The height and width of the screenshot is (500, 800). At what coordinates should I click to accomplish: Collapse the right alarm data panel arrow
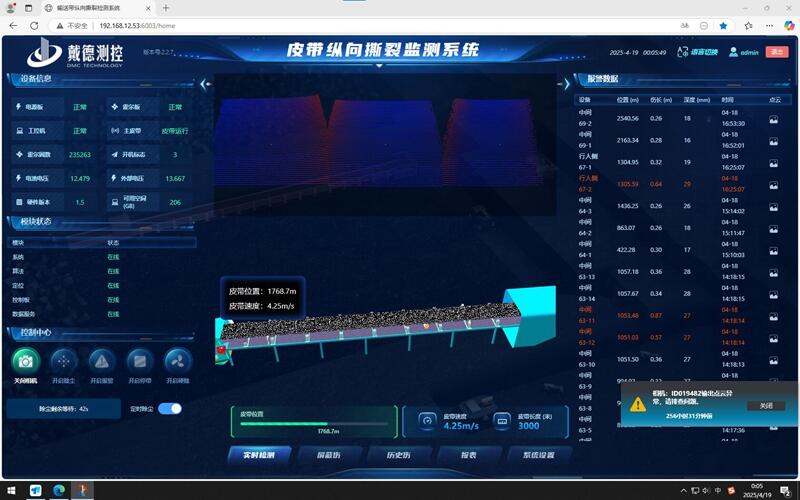pos(567,85)
